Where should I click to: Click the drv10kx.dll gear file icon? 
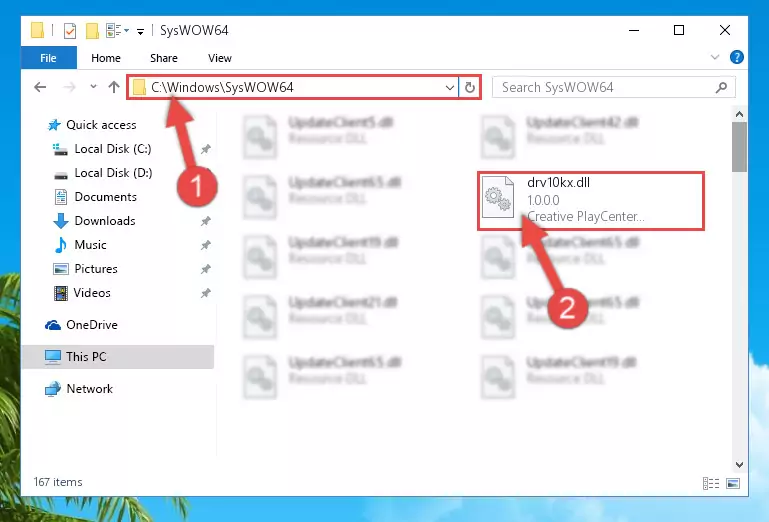[497, 197]
